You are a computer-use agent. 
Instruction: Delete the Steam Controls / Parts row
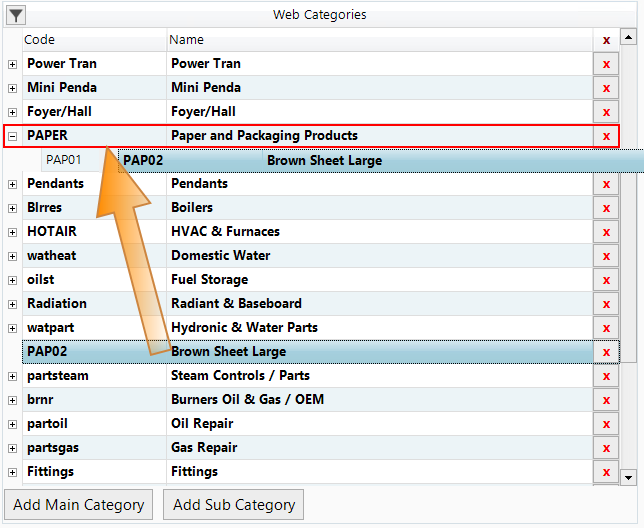pyautogui.click(x=606, y=376)
